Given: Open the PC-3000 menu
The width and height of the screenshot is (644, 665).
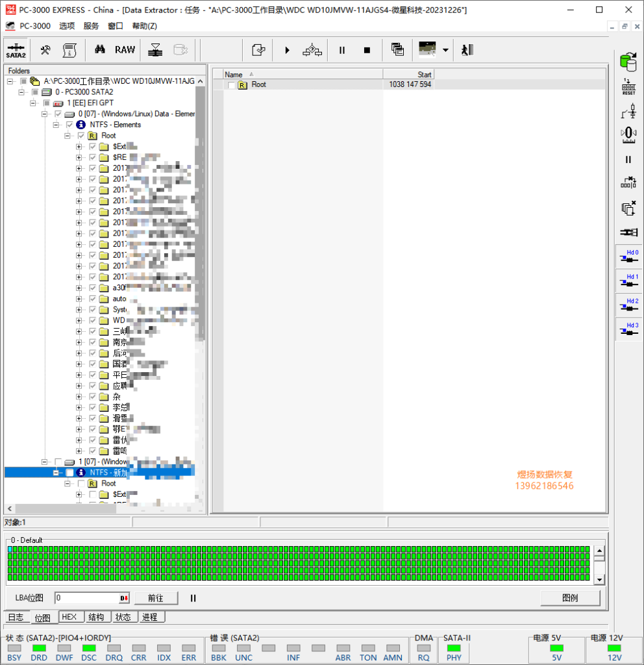Looking at the screenshot, I should click(35, 26).
